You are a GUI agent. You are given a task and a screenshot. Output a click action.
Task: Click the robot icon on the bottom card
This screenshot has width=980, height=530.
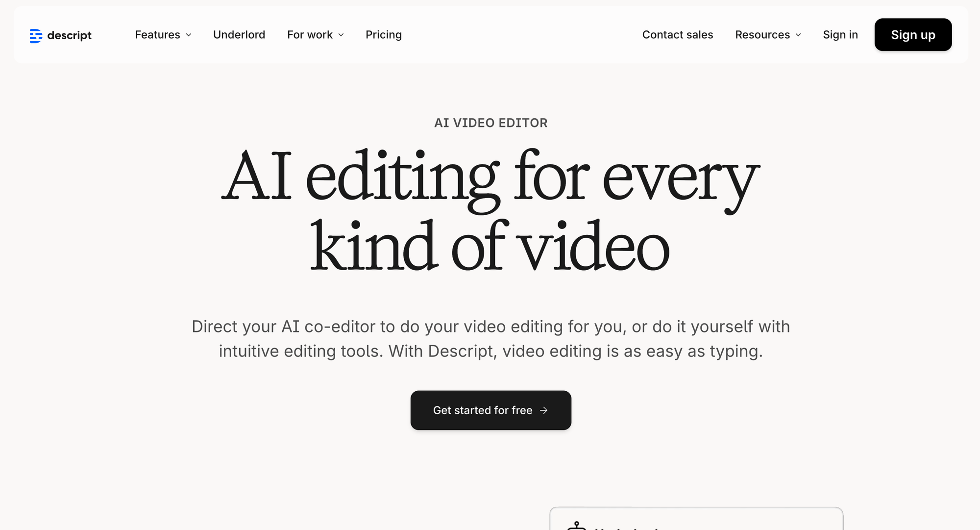coord(577,526)
